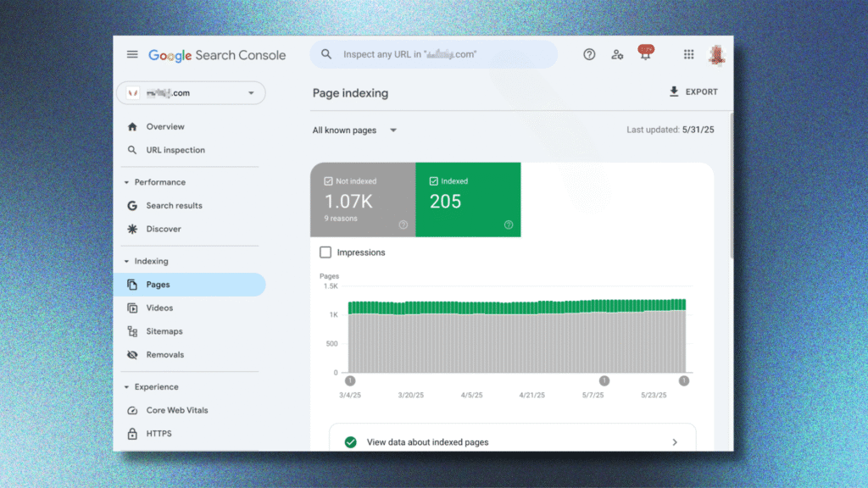Select the Not indexed 1.07K card
Viewport: 868px width, 488px height.
tap(363, 200)
